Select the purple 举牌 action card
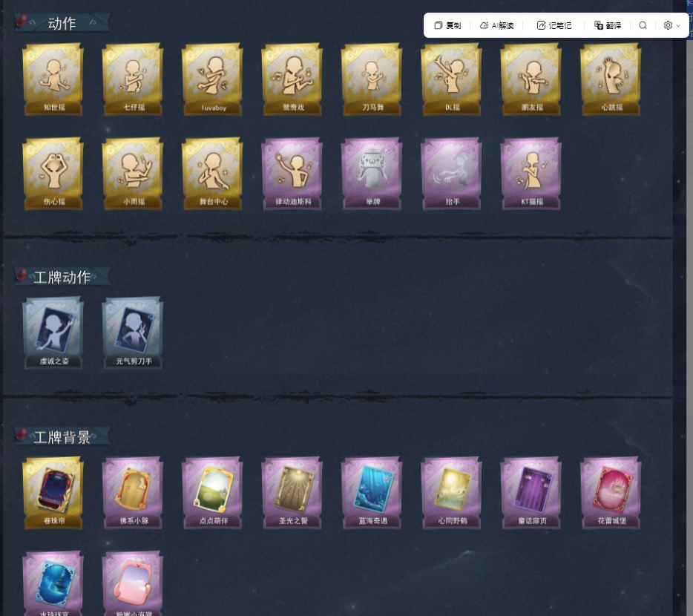693x616 pixels. (372, 174)
